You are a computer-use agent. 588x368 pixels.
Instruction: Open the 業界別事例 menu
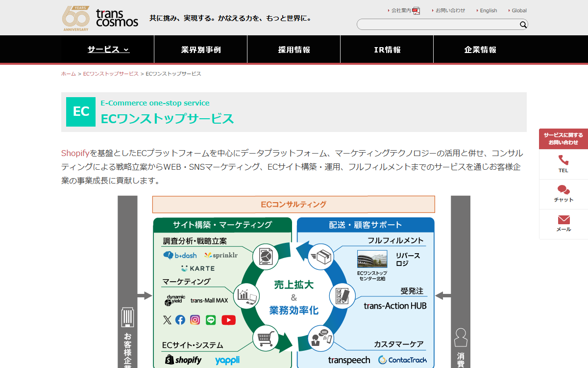pos(201,50)
